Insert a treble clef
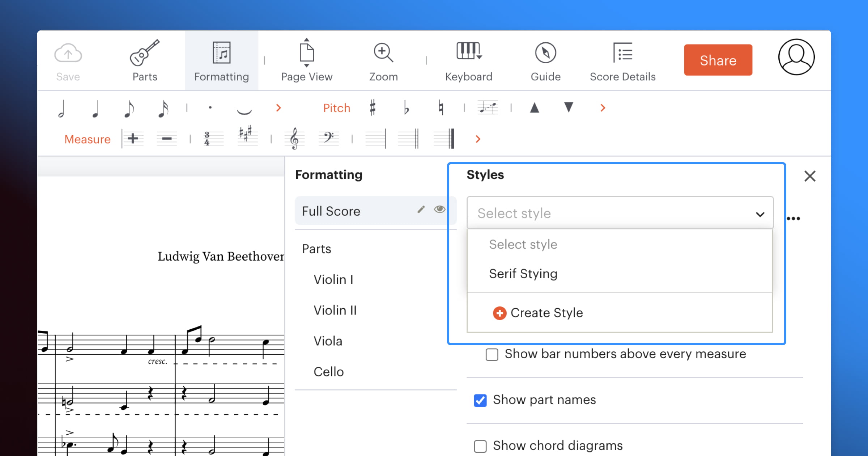This screenshot has width=868, height=456. (294, 139)
